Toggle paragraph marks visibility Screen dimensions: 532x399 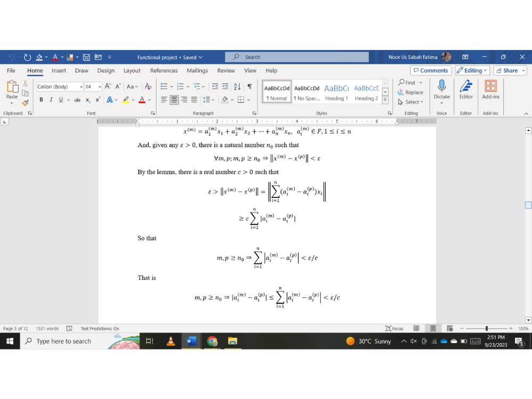click(x=250, y=86)
